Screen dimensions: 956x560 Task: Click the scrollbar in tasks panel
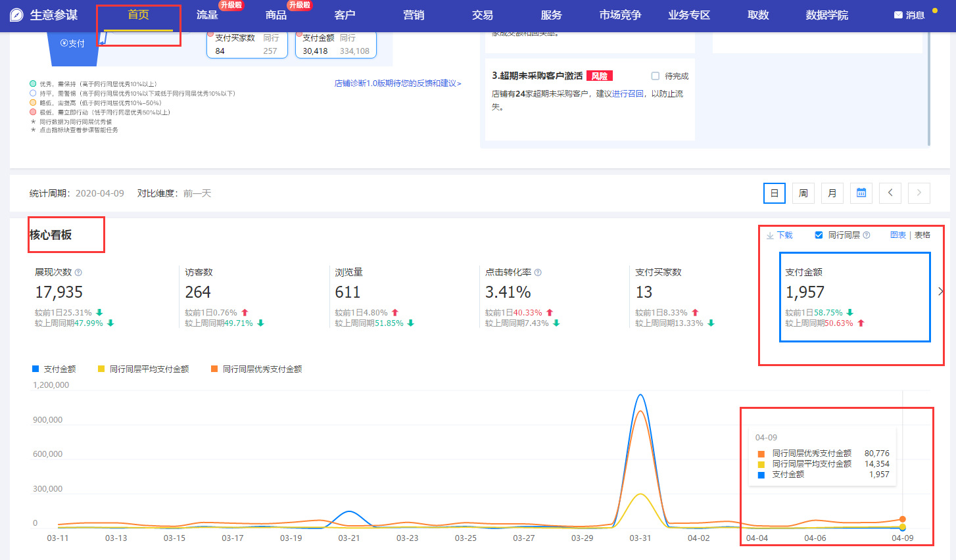pos(928,89)
